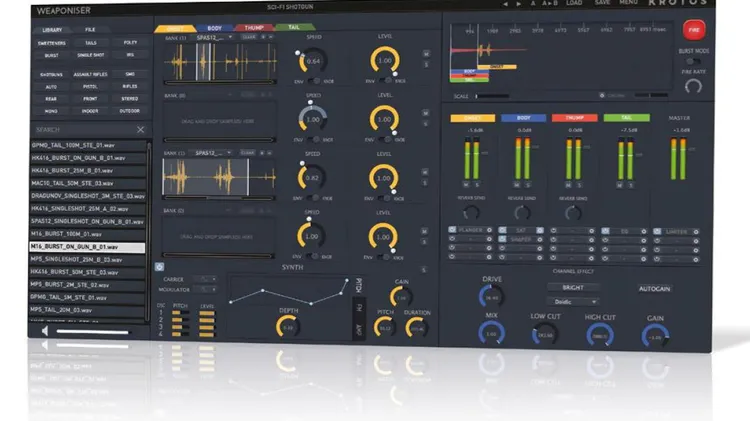Clear the search field with X icon
Image resolution: width=750 pixels, height=421 pixels.
(x=140, y=130)
